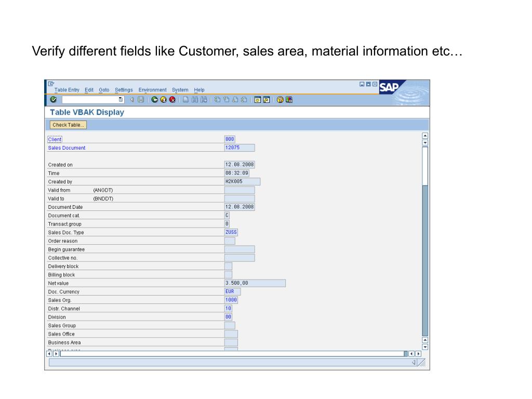532x399 pixels.
Task: Open the Table Entry menu
Action: [67, 90]
